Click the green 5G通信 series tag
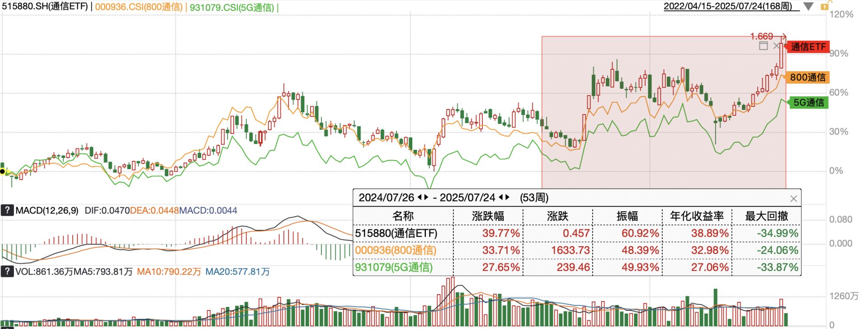The width and height of the screenshot is (868, 329). tap(808, 103)
